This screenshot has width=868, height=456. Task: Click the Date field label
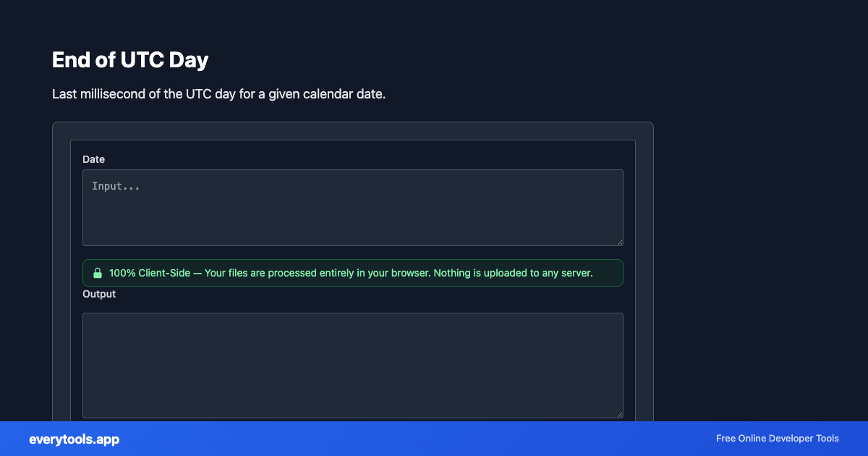tap(93, 159)
